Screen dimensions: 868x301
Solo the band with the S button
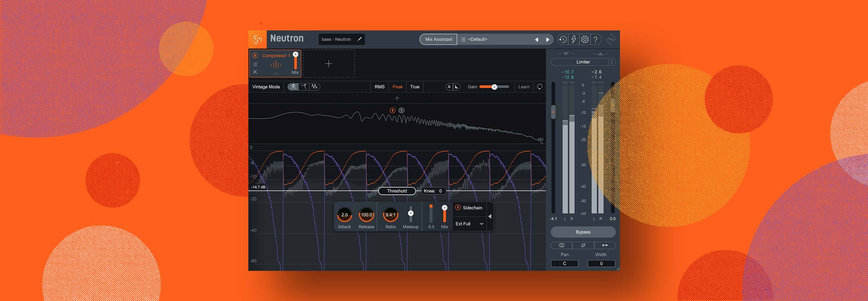tap(401, 110)
